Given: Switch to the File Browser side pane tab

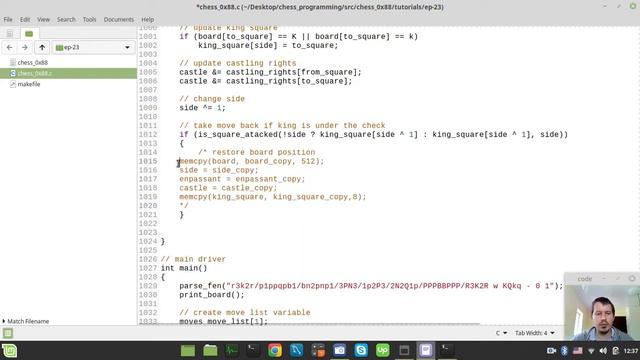Looking at the screenshot, I should click(x=29, y=33).
